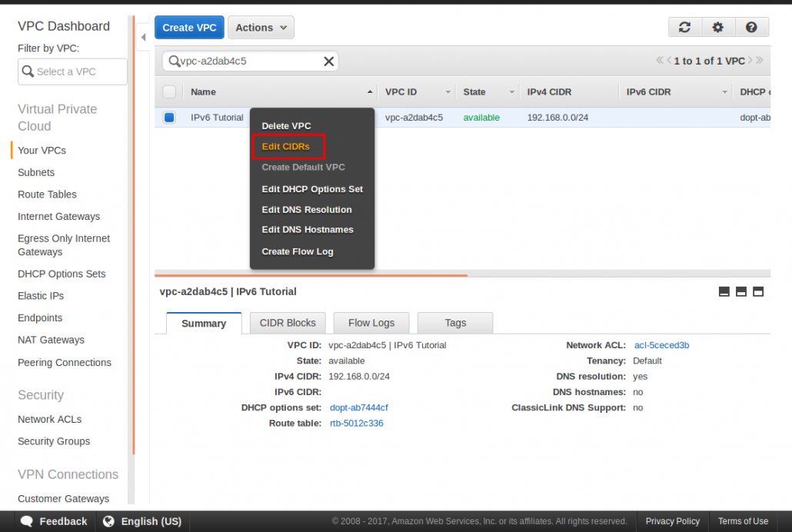Open Network ACL acl-5ceced3b link
Viewport: 792px width, 532px height.
[x=662, y=345]
